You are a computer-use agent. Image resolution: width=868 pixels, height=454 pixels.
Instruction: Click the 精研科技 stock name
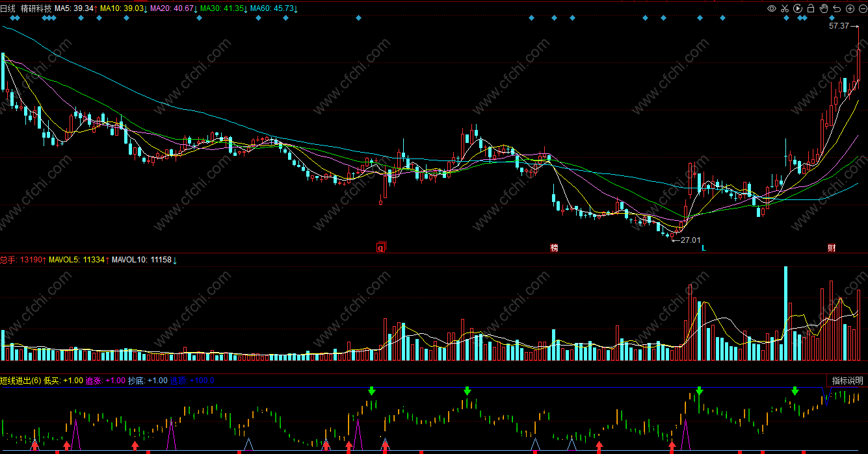(36, 8)
